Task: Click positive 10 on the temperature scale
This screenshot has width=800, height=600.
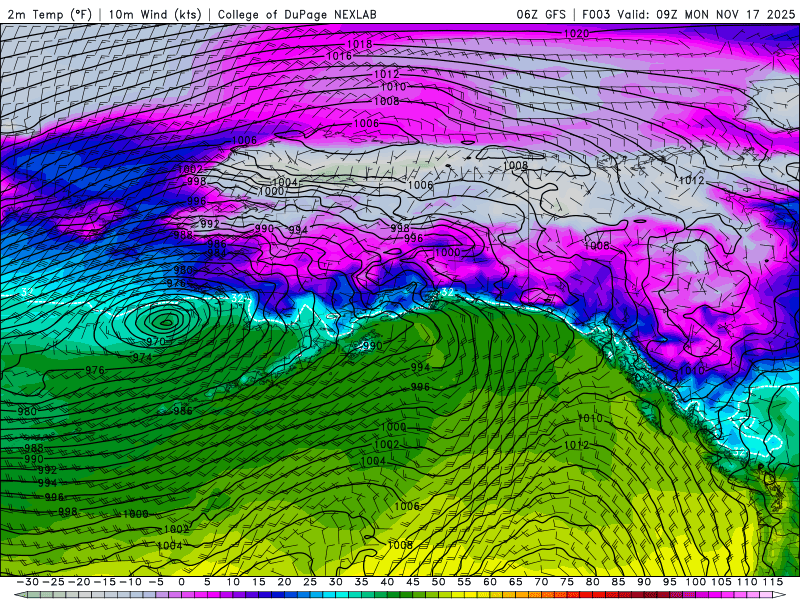Action: coord(233,582)
